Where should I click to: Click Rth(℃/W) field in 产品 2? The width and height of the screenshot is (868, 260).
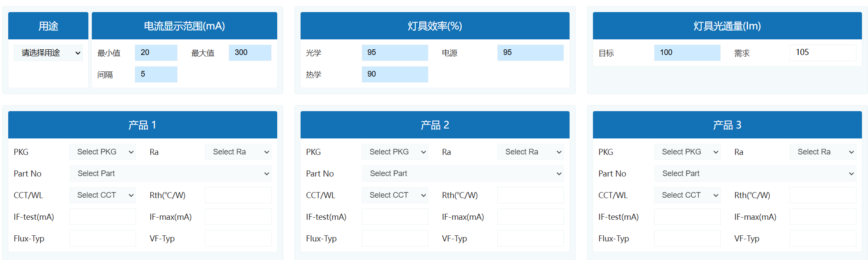point(531,195)
